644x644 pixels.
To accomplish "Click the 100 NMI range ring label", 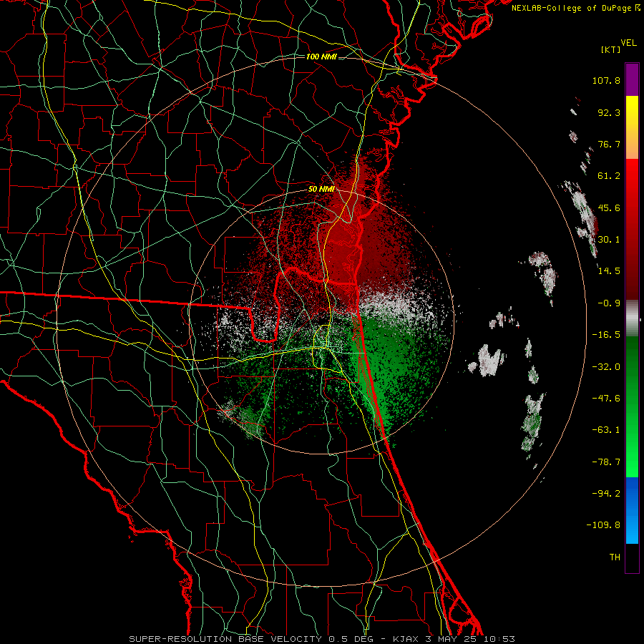I will point(321,57).
